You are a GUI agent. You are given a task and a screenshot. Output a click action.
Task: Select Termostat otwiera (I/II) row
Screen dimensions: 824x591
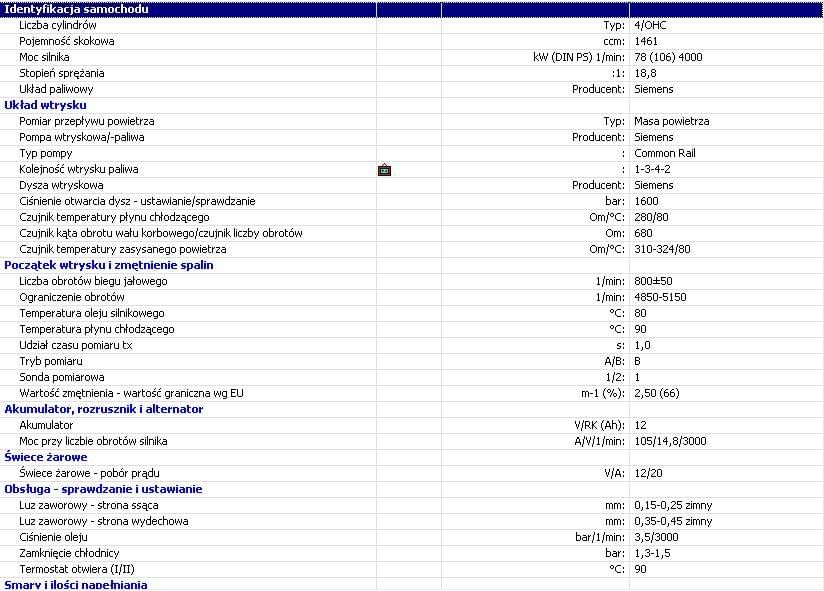pyautogui.click(x=412, y=569)
